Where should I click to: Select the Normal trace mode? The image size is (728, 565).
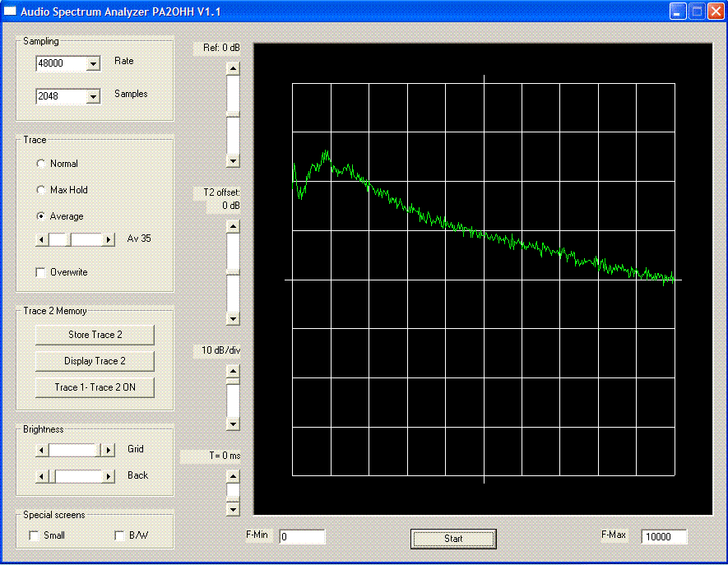click(x=41, y=164)
